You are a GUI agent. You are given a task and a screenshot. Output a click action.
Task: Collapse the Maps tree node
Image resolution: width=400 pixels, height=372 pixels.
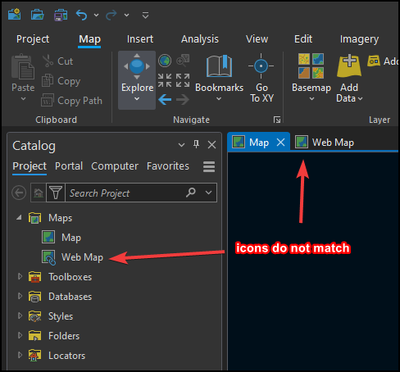pos(19,218)
